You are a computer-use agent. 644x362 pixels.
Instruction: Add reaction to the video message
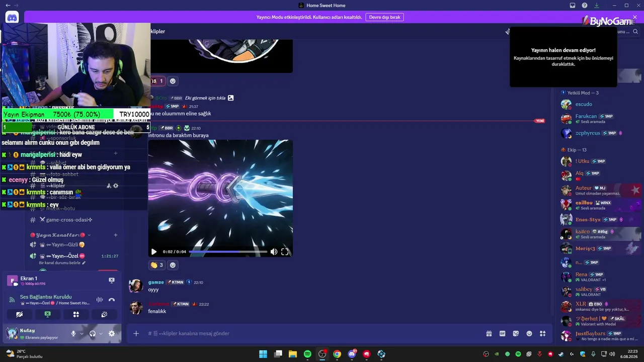tap(173, 265)
